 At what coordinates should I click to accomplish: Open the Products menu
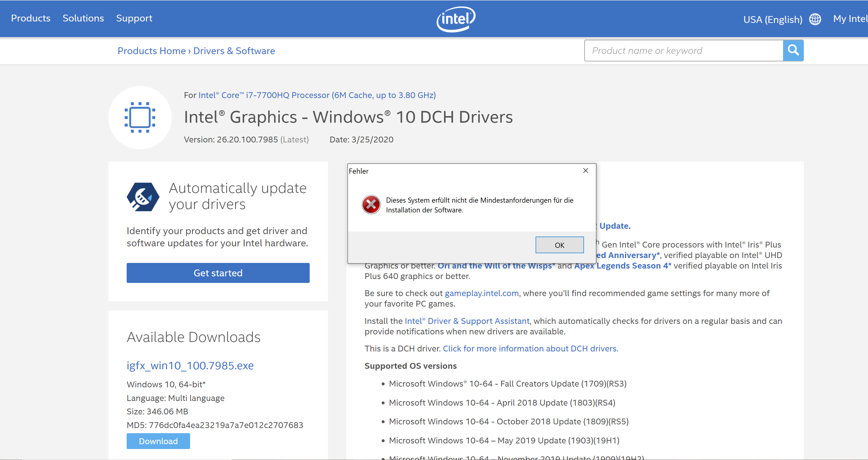click(x=30, y=18)
